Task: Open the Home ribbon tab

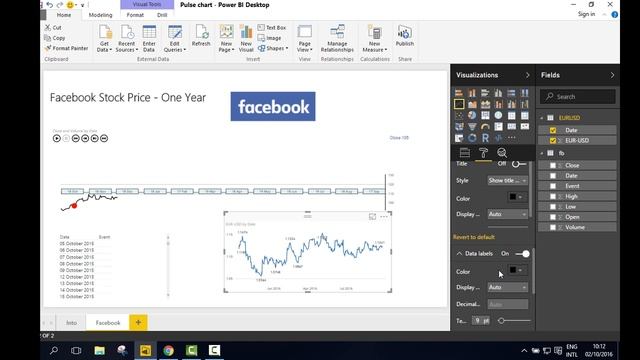Action: (x=64, y=15)
